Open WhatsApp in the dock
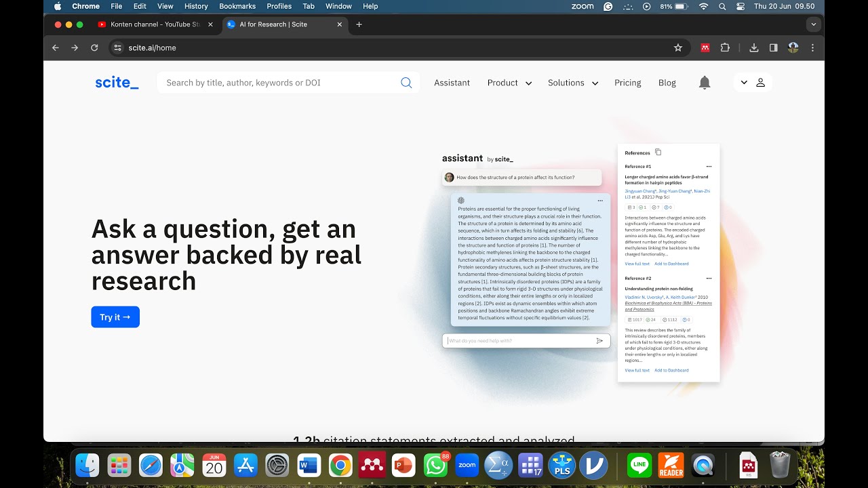Image resolution: width=868 pixels, height=488 pixels. coord(435,465)
